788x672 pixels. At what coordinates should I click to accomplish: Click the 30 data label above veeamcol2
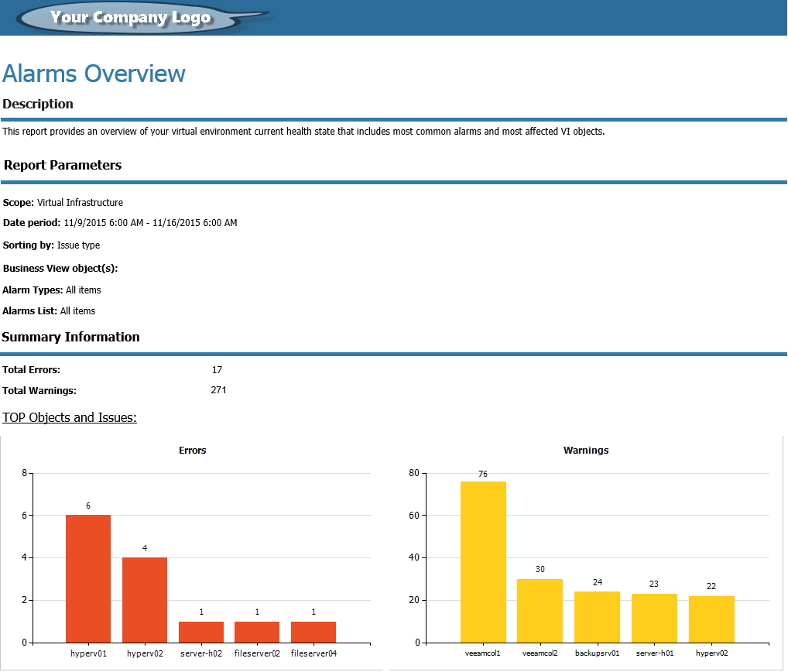pyautogui.click(x=540, y=570)
